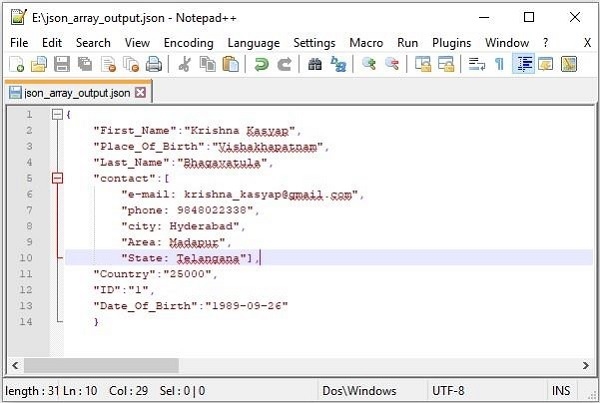Click the "city: Hyderabad" text

(x=181, y=226)
